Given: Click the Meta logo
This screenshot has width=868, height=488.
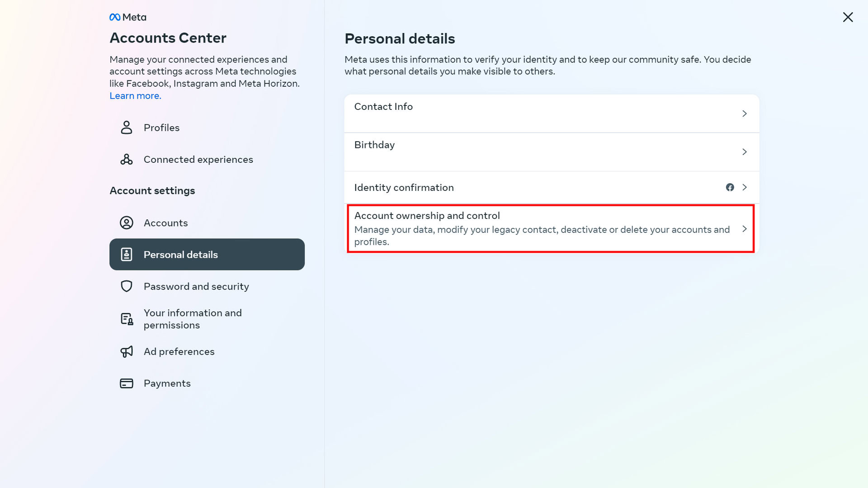Looking at the screenshot, I should tap(127, 17).
